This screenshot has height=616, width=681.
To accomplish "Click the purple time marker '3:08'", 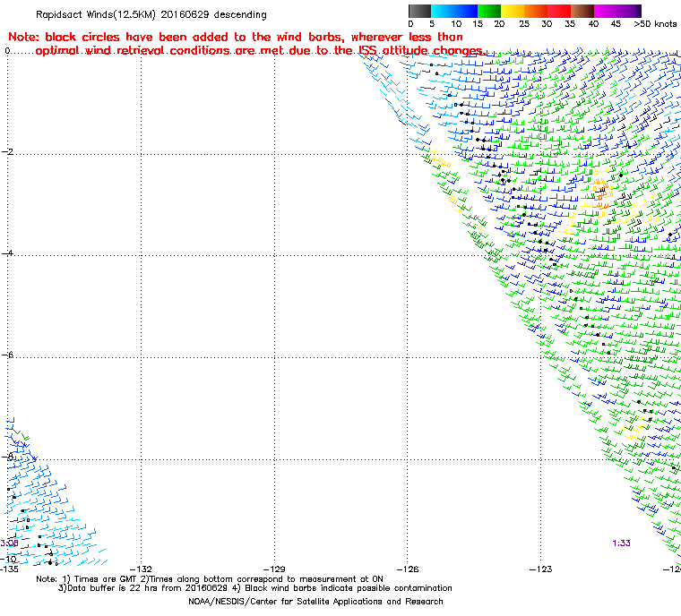I will click(9, 543).
